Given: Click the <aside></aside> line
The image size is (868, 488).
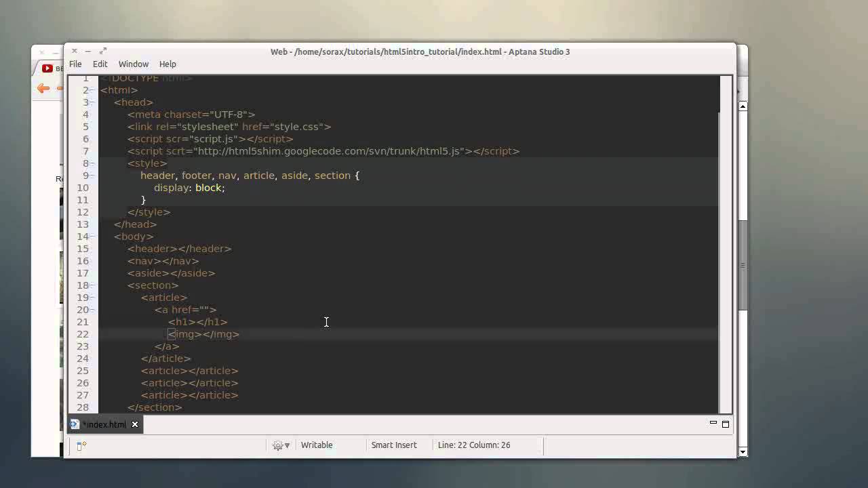Looking at the screenshot, I should pyautogui.click(x=172, y=273).
